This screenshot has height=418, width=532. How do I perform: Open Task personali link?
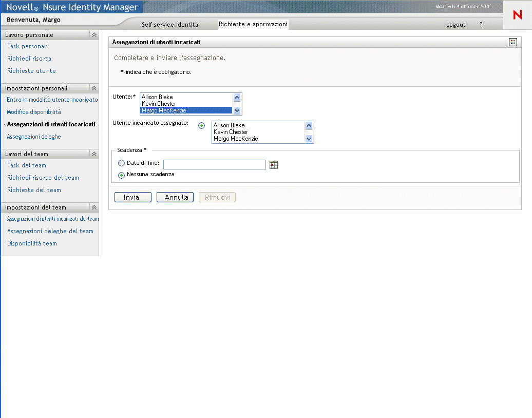[x=28, y=46]
